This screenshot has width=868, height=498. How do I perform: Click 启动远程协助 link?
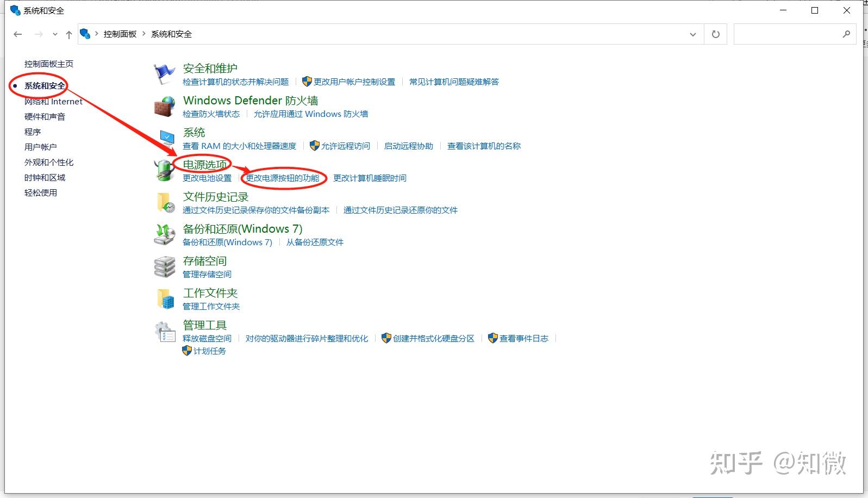tap(409, 146)
